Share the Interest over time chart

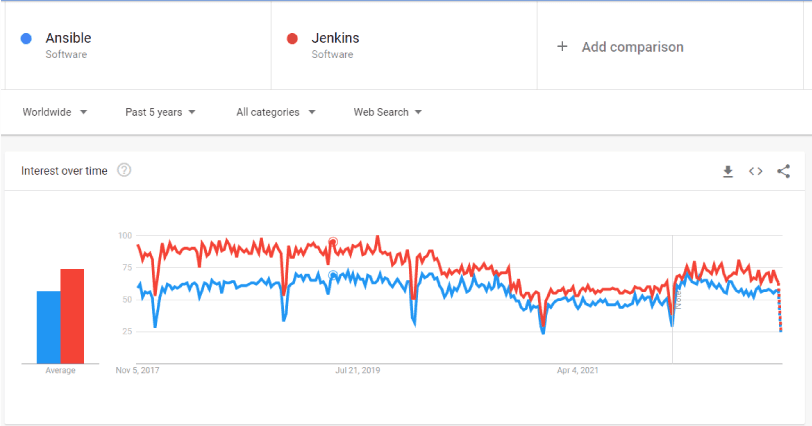[783, 171]
